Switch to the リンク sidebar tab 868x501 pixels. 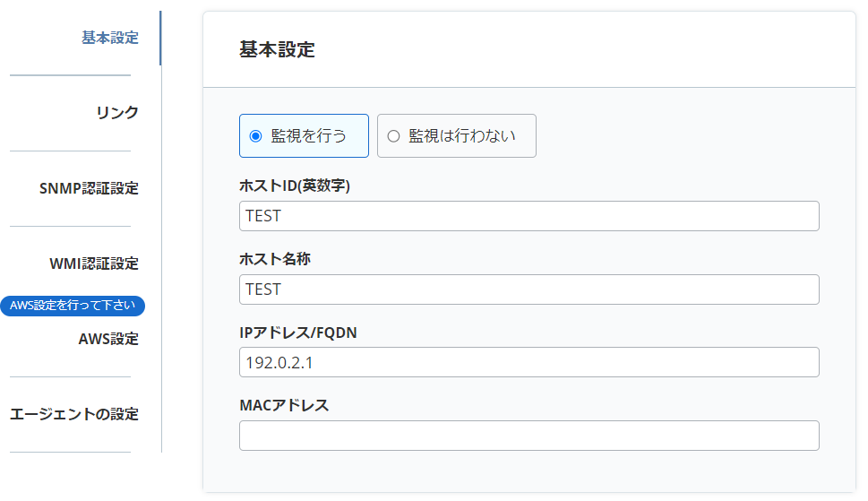click(x=116, y=113)
